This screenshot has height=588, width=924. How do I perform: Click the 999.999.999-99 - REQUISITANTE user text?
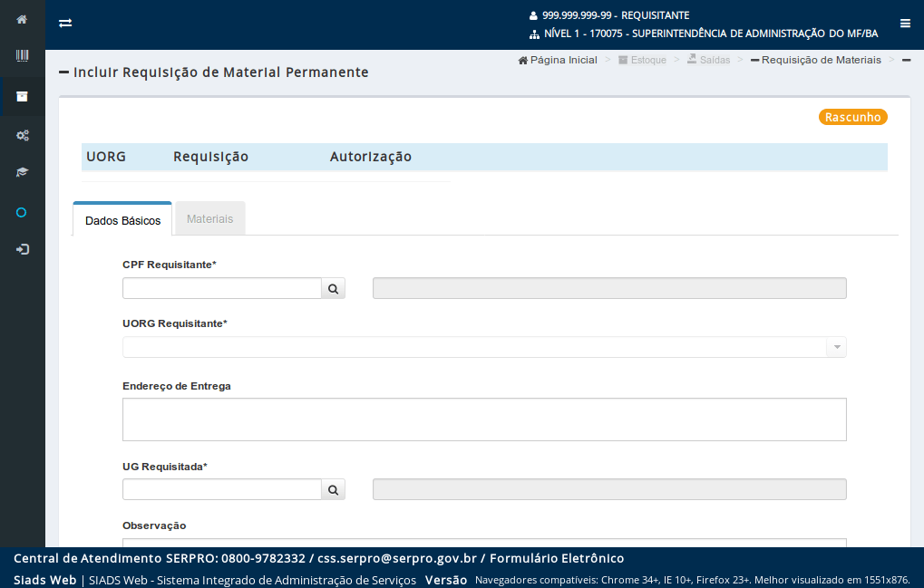tap(616, 15)
